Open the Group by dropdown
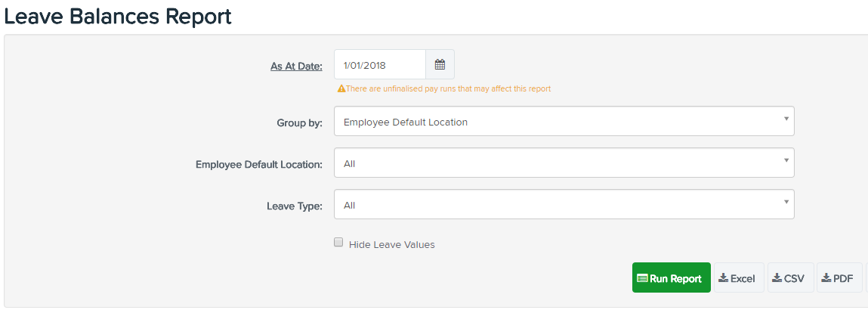This screenshot has width=868, height=310. click(564, 121)
